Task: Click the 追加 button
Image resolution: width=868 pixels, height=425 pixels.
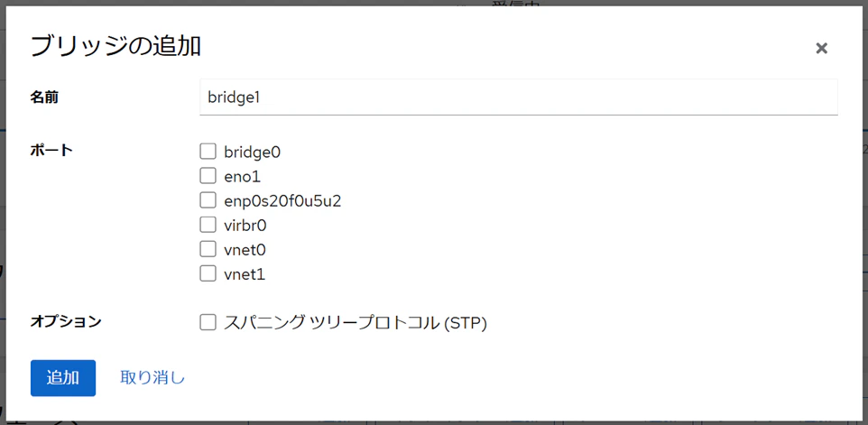Action: [x=63, y=378]
